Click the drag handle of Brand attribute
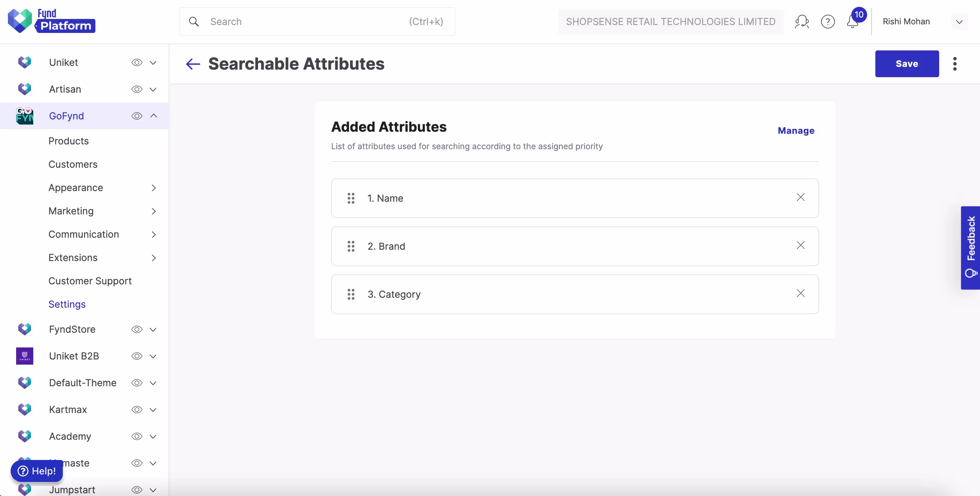The width and height of the screenshot is (980, 496). (x=351, y=247)
